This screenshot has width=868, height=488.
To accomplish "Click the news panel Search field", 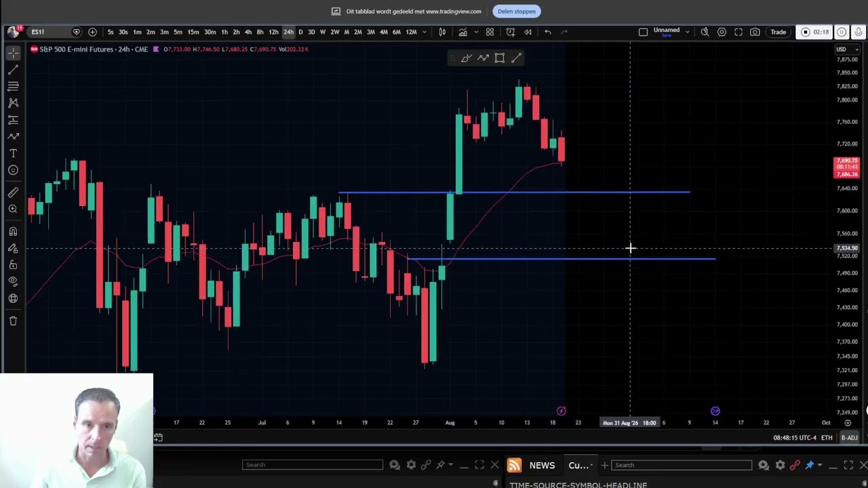I will 681,465.
